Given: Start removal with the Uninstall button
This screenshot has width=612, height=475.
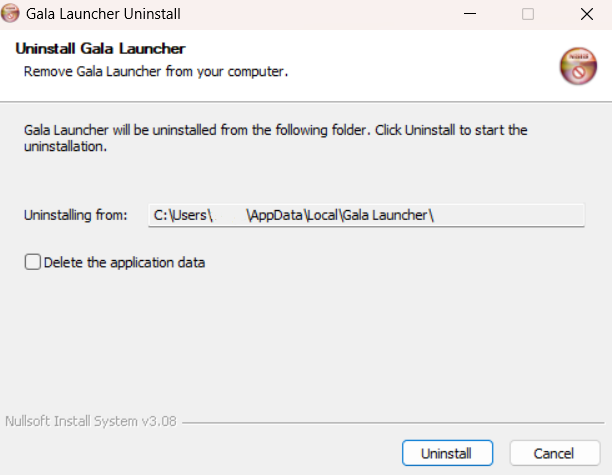Looking at the screenshot, I should click(x=447, y=453).
